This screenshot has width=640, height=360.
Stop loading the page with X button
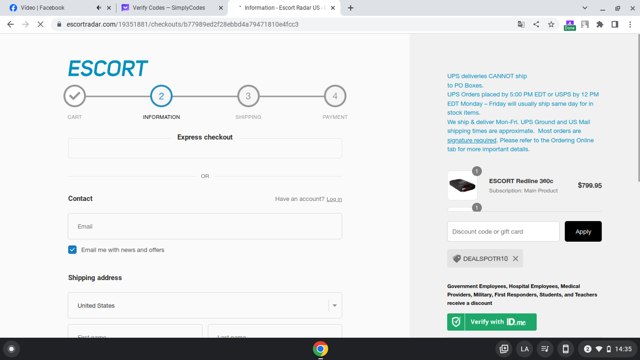[x=40, y=24]
